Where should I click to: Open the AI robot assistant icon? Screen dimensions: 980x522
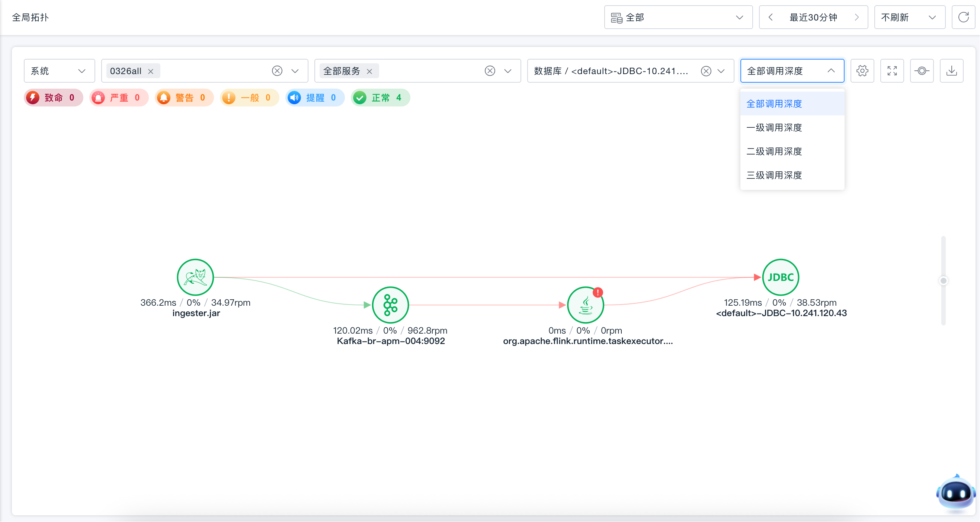click(955, 492)
